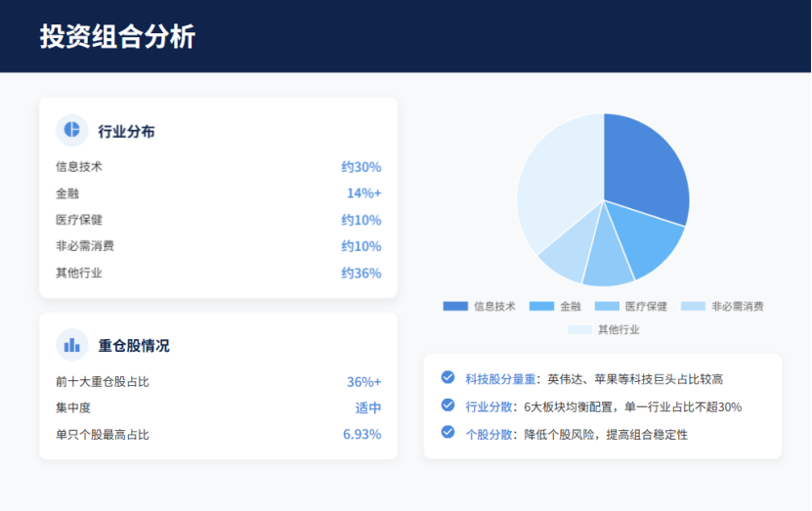
Task: Click the 金融 legend color swatch
Action: [x=541, y=306]
